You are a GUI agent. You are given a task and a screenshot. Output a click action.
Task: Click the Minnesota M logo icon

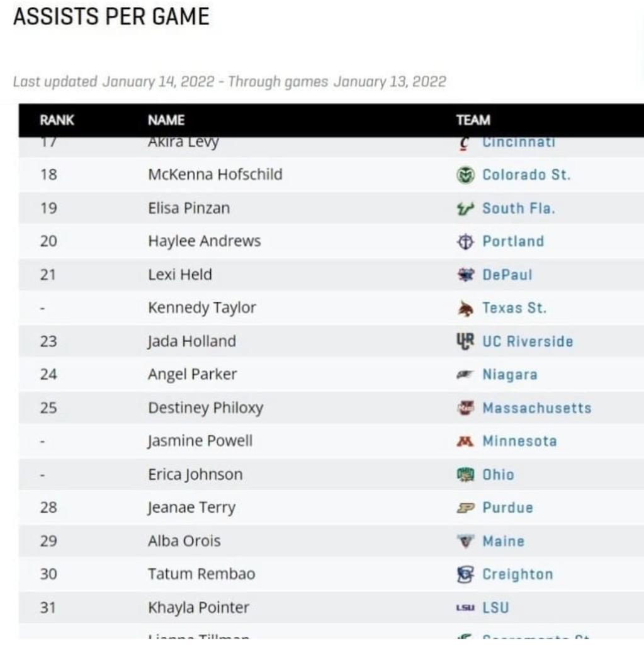point(465,441)
